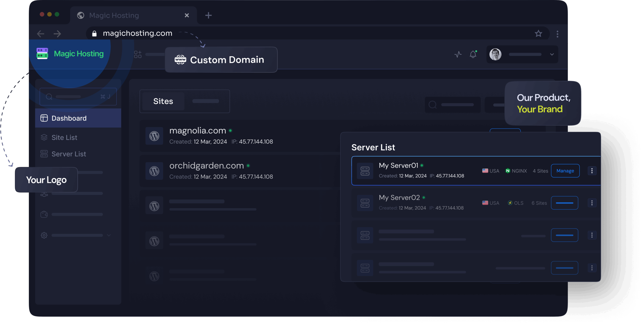
Task: Open the magnolia.com site
Action: (198, 131)
